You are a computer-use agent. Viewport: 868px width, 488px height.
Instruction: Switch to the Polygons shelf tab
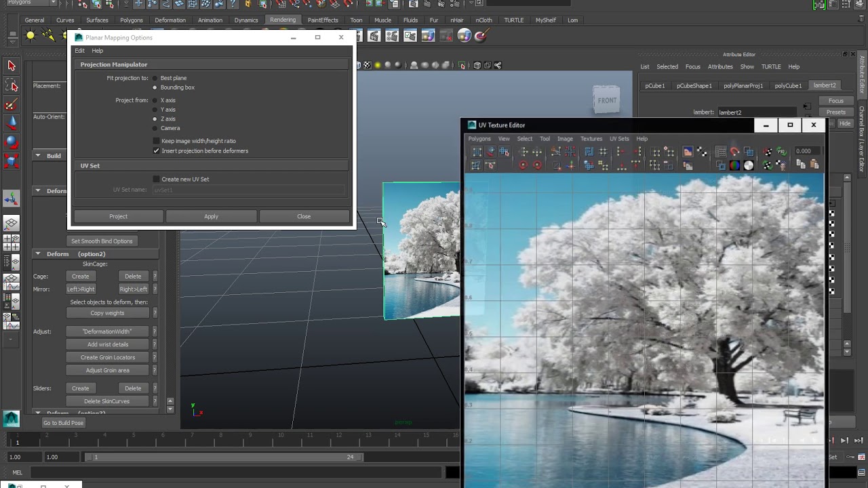[132, 20]
